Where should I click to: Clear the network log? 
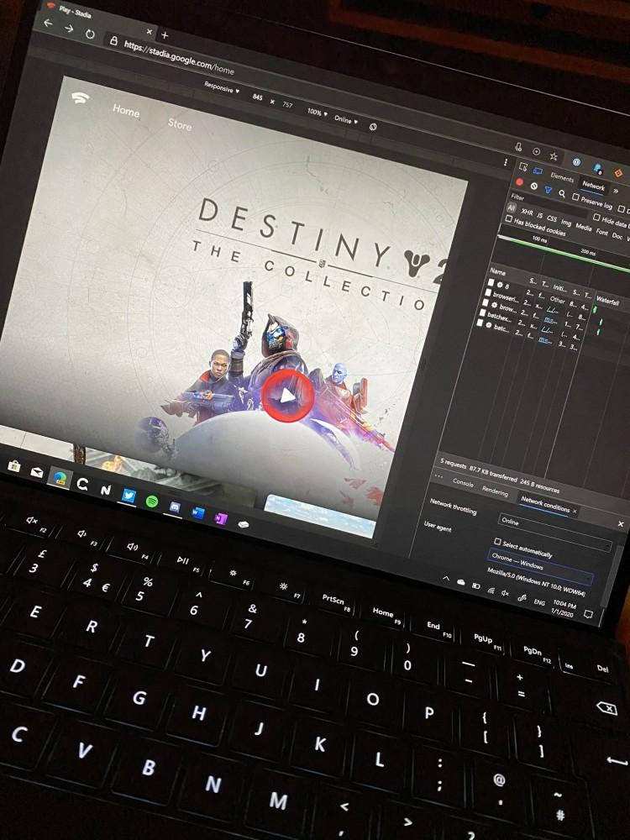(x=533, y=186)
